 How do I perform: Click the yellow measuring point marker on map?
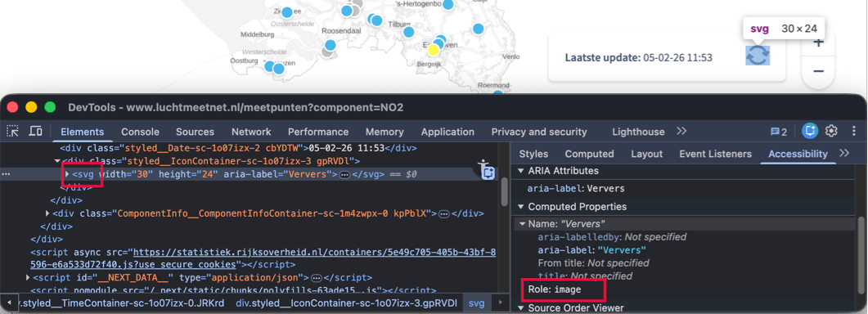[x=434, y=50]
